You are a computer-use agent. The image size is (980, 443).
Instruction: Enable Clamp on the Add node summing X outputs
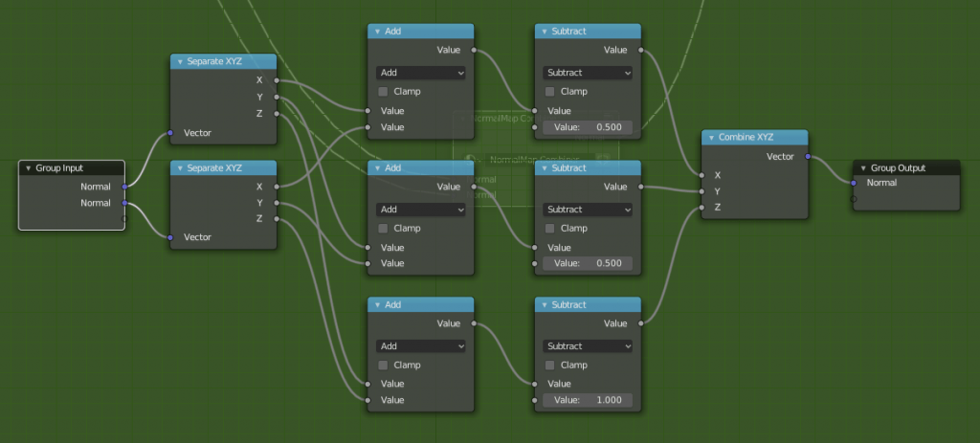(x=383, y=92)
